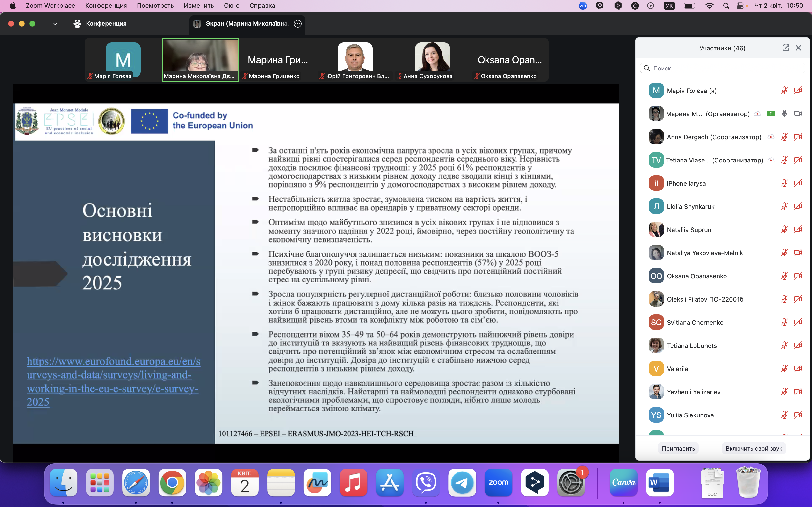Toggle the microphone icon for Anna Dergach
812x507 pixels.
[784, 137]
